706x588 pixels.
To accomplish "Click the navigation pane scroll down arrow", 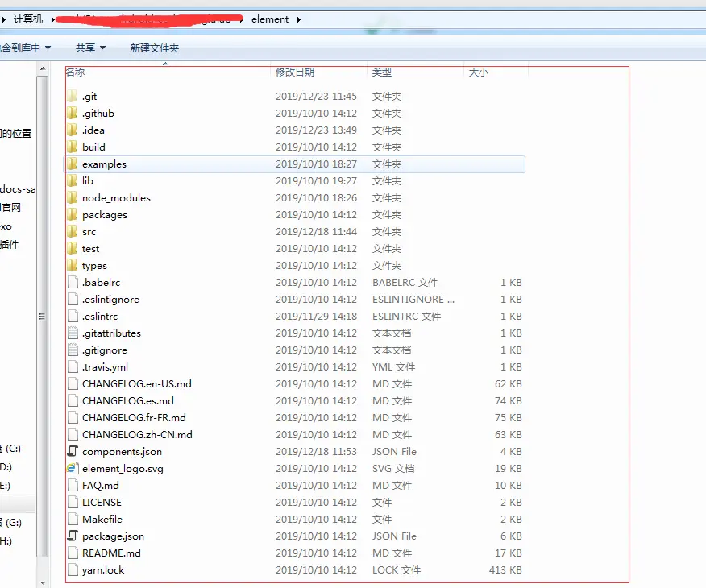I will click(x=43, y=583).
